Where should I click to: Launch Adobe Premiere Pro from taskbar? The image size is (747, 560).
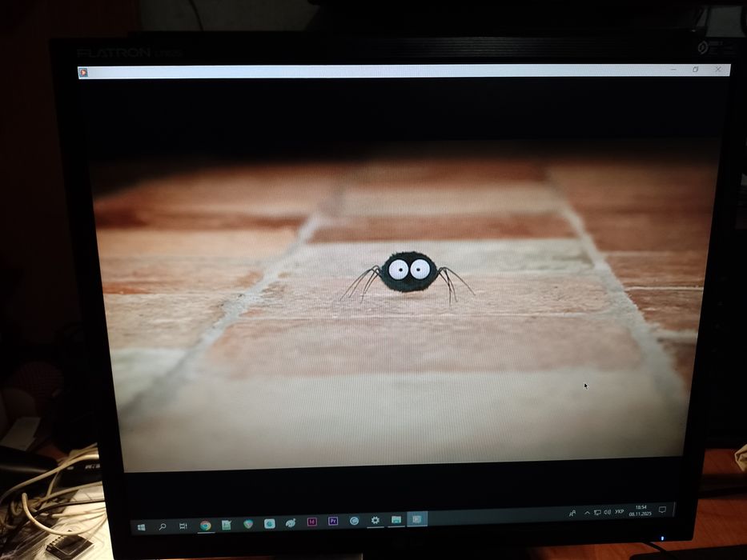(333, 522)
